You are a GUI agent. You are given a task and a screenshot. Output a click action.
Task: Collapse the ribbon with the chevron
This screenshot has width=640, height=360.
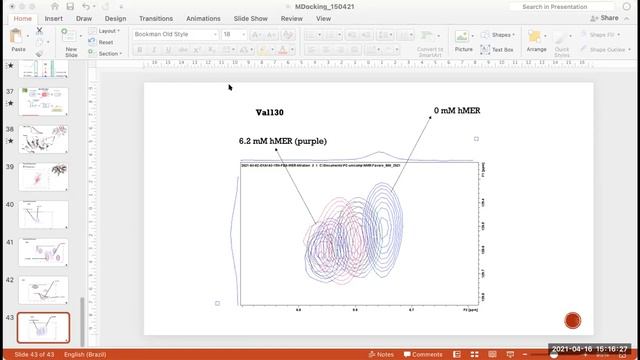click(x=627, y=18)
